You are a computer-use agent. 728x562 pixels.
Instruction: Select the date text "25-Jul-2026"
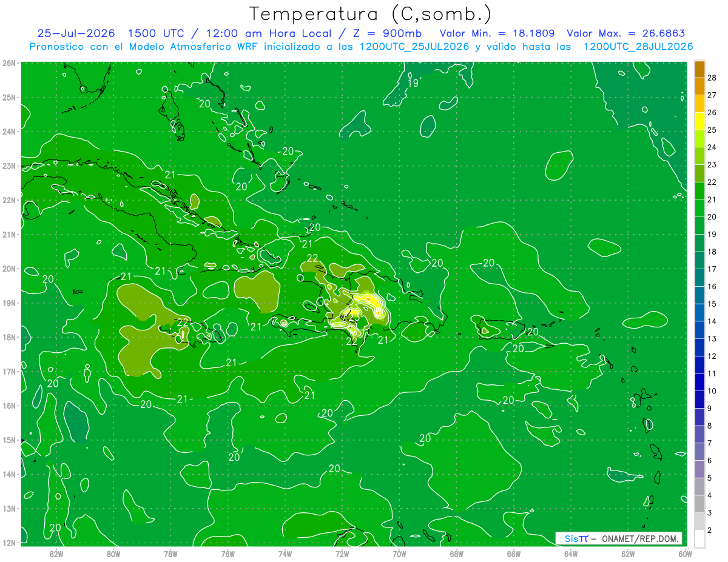tap(76, 33)
